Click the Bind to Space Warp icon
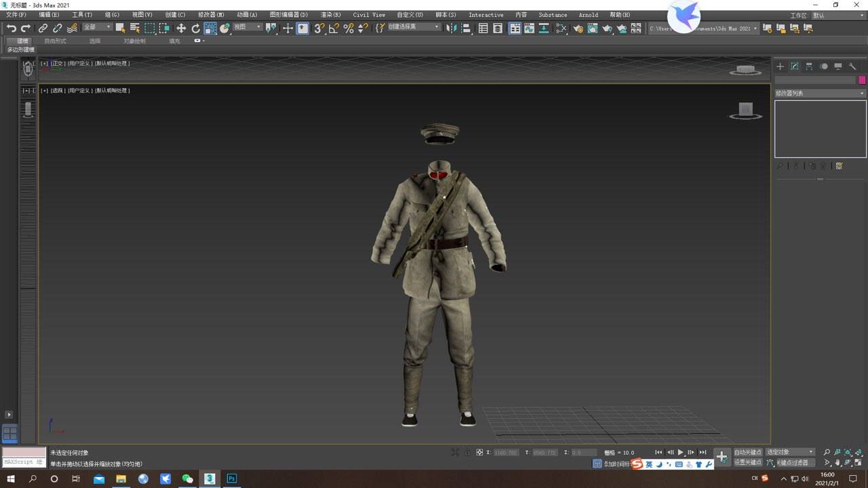868x488 pixels. [x=72, y=28]
